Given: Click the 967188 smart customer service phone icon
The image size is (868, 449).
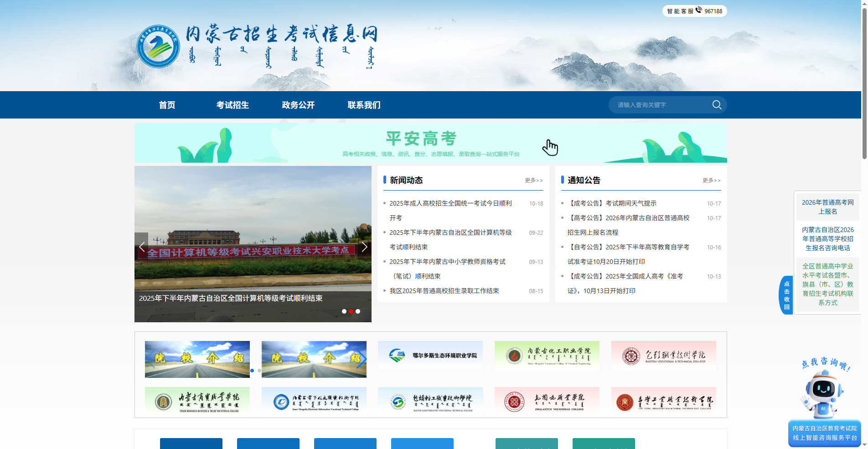Looking at the screenshot, I should point(699,10).
